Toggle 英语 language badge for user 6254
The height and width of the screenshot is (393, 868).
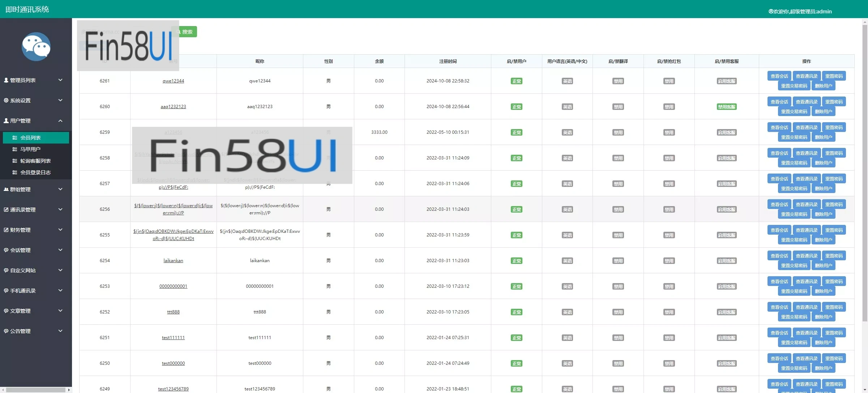click(x=567, y=261)
